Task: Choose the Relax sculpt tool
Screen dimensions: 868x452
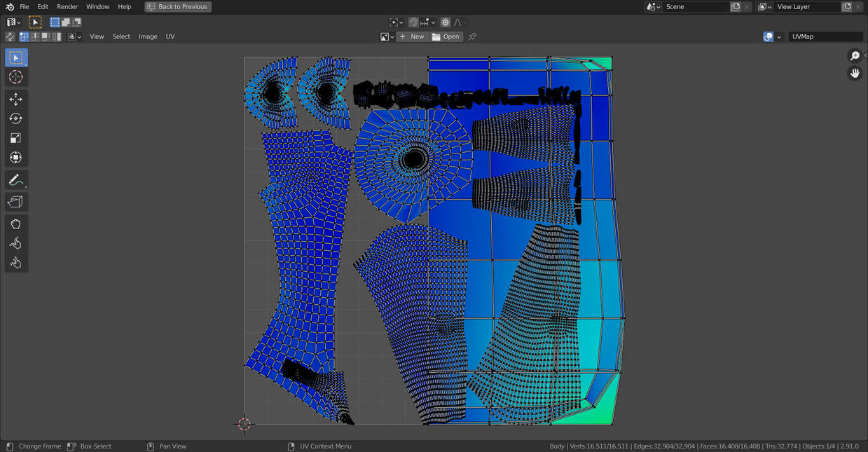Action: pos(16,243)
